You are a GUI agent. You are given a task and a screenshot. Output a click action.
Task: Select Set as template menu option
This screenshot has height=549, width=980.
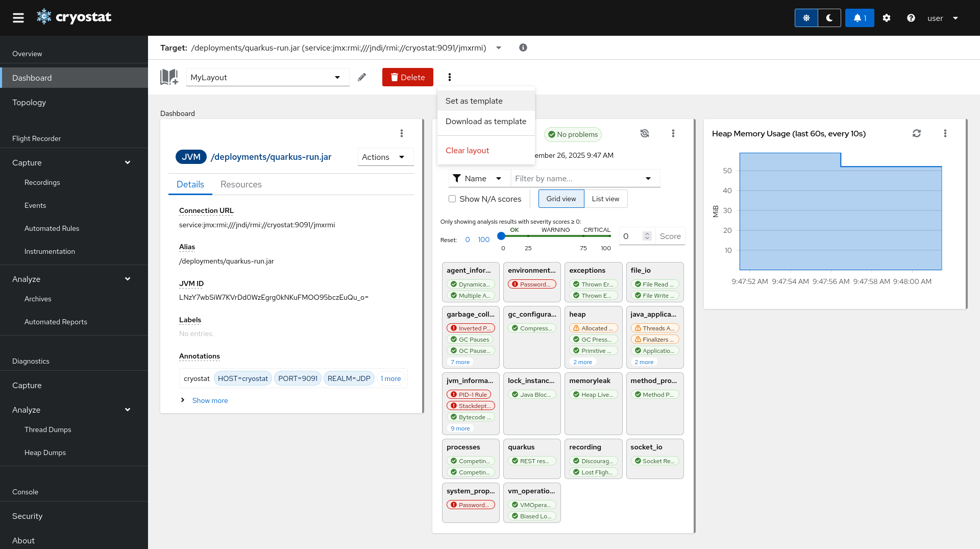pyautogui.click(x=474, y=101)
